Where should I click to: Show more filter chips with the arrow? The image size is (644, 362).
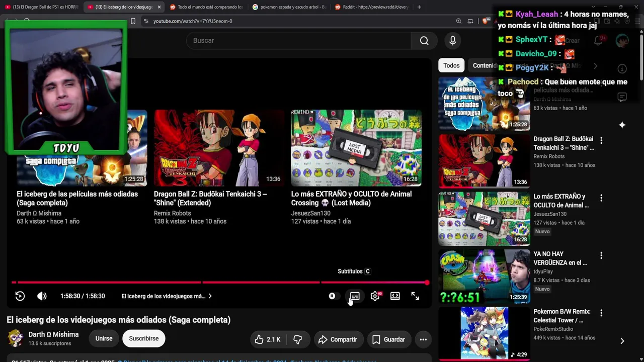[x=595, y=66]
